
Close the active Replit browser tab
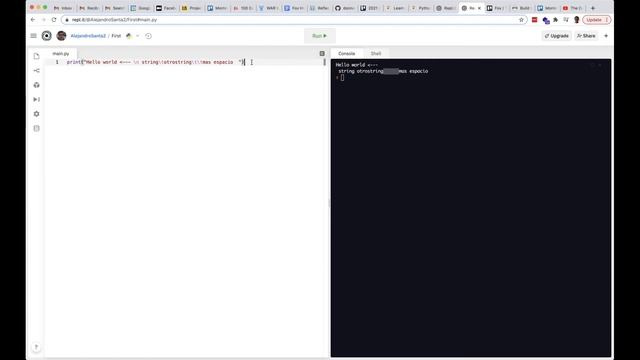[479, 8]
